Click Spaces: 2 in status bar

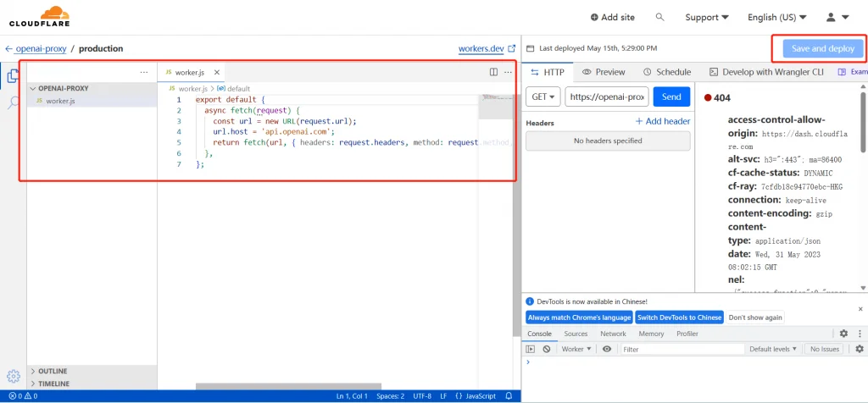tap(390, 396)
